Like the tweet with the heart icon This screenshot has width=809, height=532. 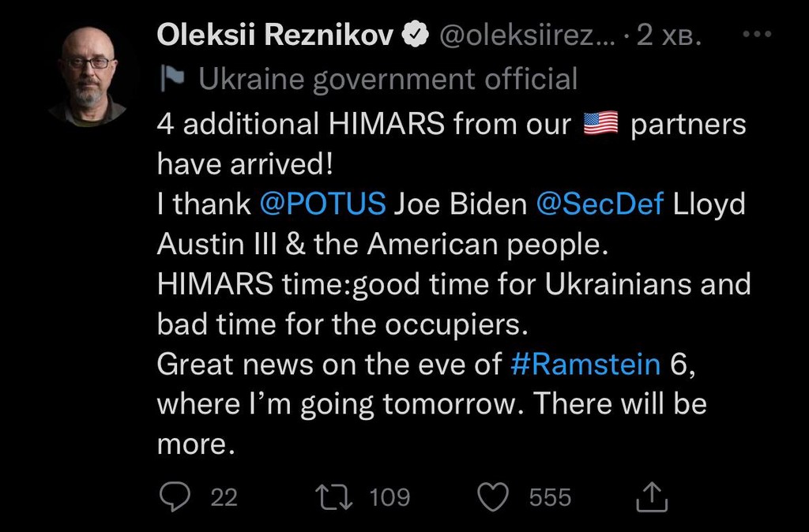point(493,496)
